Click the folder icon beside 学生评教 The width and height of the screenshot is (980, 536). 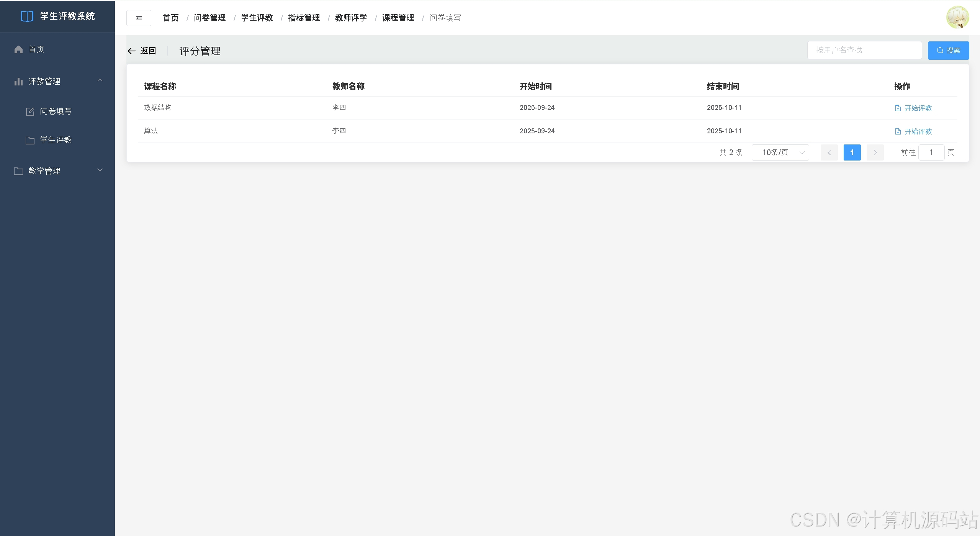coord(30,140)
